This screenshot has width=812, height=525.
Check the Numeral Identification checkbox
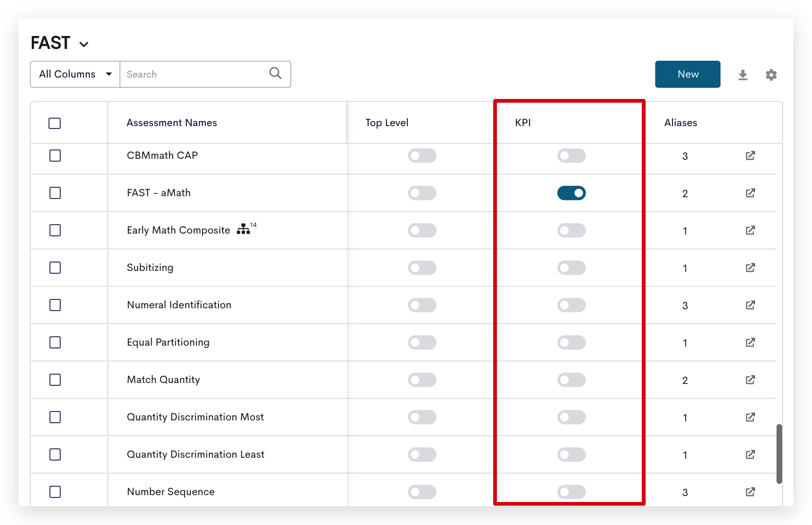click(55, 305)
